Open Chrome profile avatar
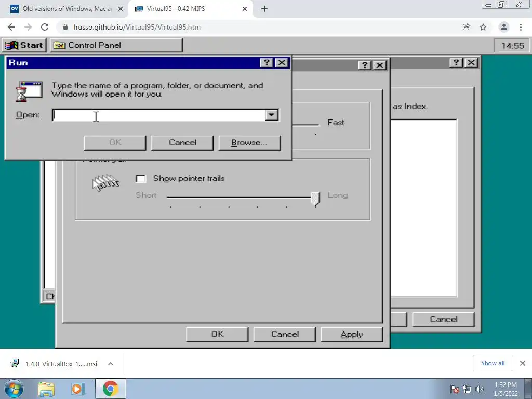532x399 pixels. pos(504,27)
